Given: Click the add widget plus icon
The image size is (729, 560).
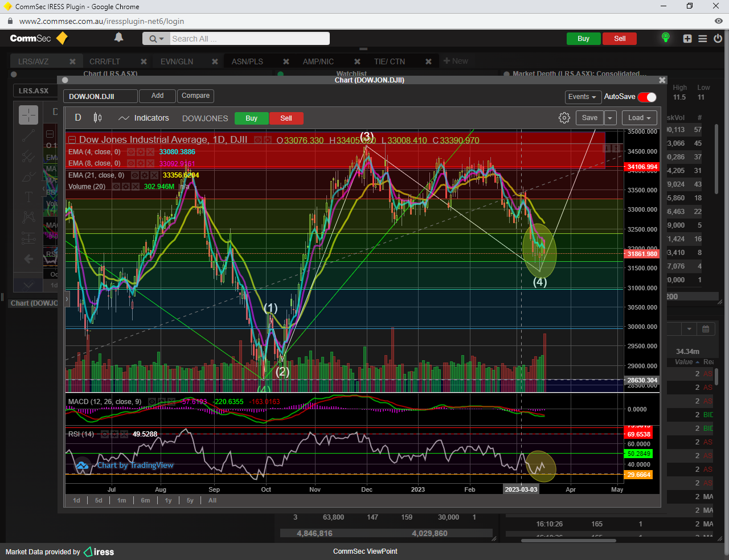Looking at the screenshot, I should coord(687,39).
